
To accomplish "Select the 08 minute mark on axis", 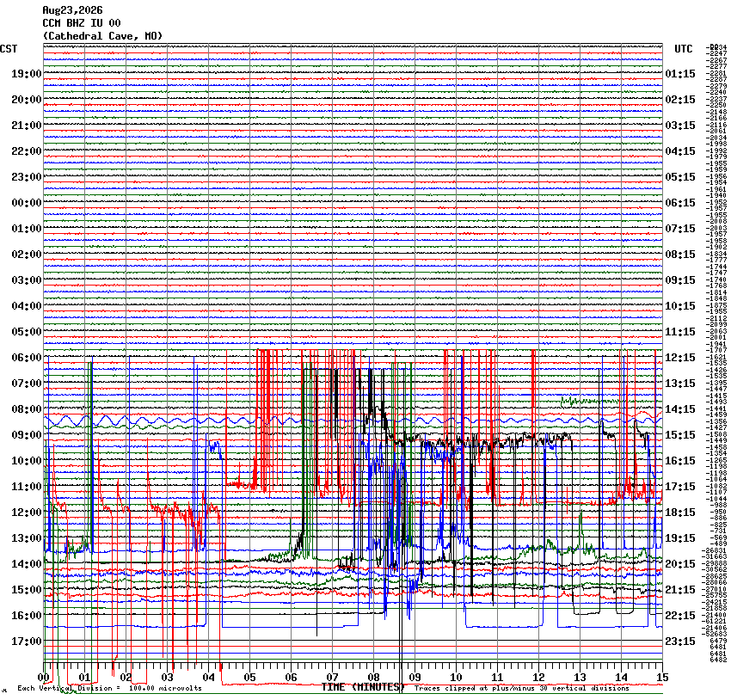I will [373, 678].
